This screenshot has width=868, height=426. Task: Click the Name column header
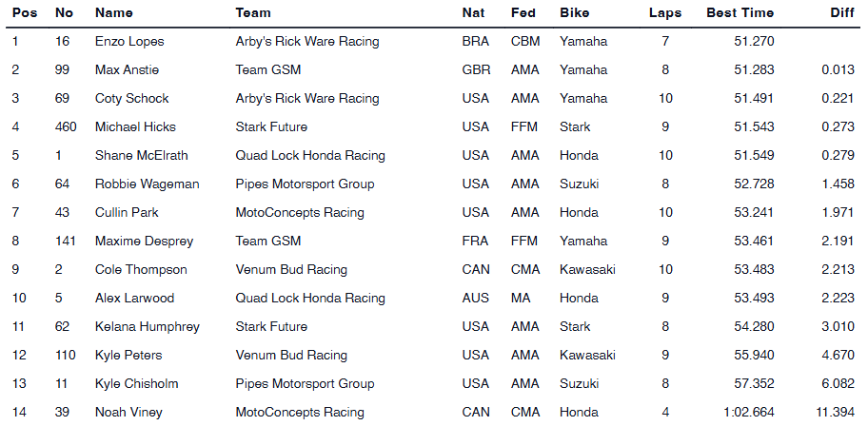click(x=114, y=13)
